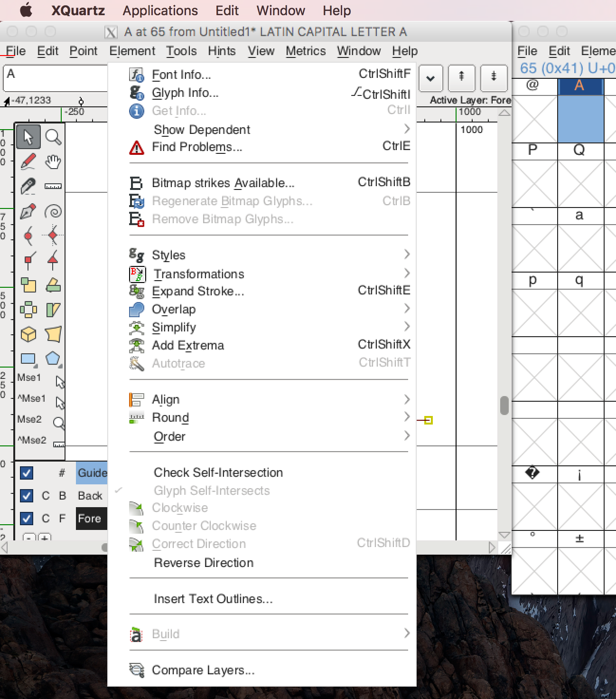Select the knife tool
Viewport: 616px width, 699px height.
tap(28, 186)
